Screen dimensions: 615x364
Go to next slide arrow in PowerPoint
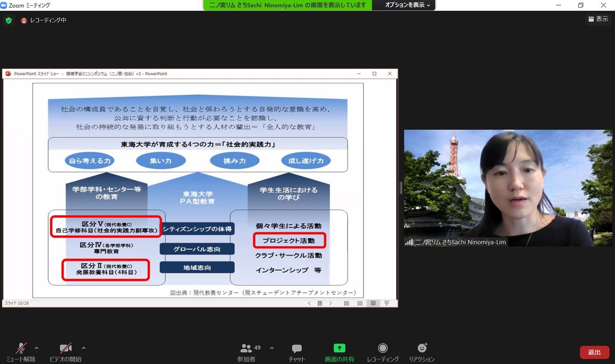tap(331, 303)
